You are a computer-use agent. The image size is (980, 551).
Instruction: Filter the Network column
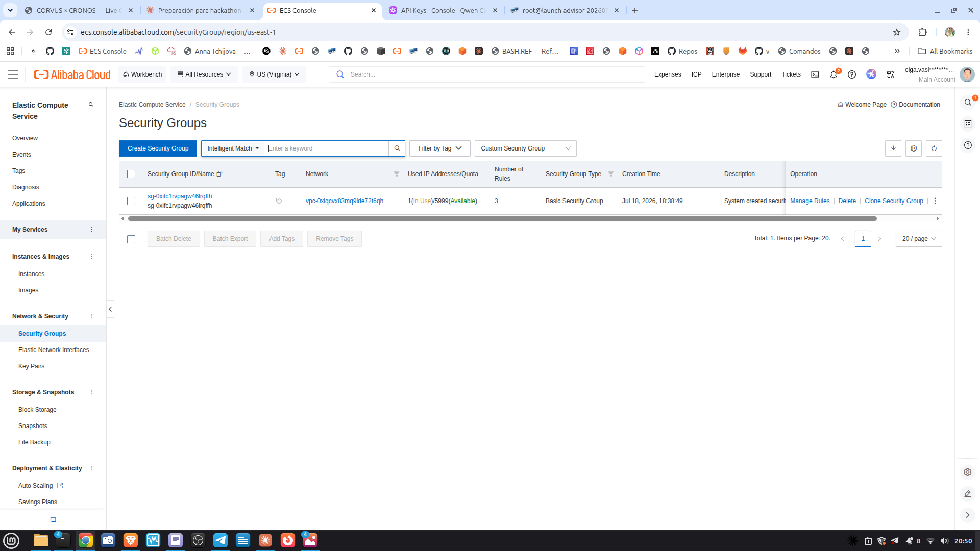click(x=397, y=174)
